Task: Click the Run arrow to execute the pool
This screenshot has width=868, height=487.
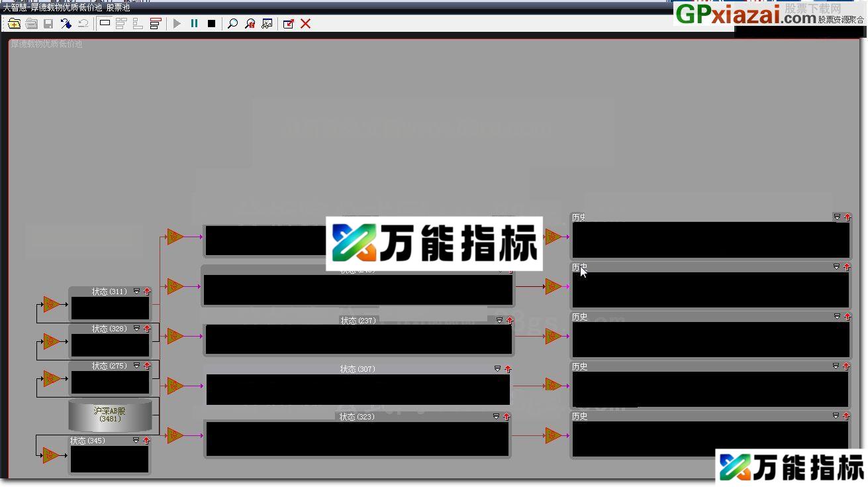Action: point(177,24)
